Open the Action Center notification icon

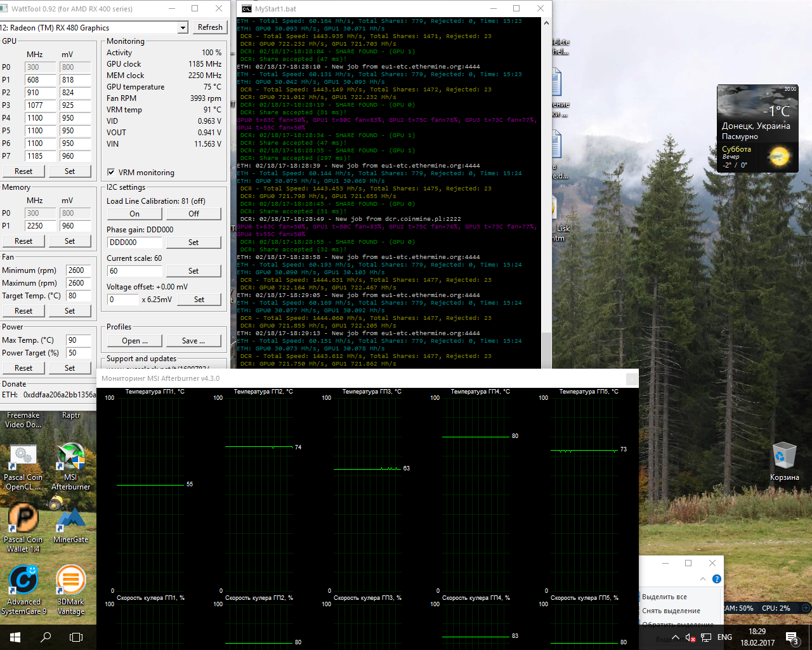click(792, 637)
